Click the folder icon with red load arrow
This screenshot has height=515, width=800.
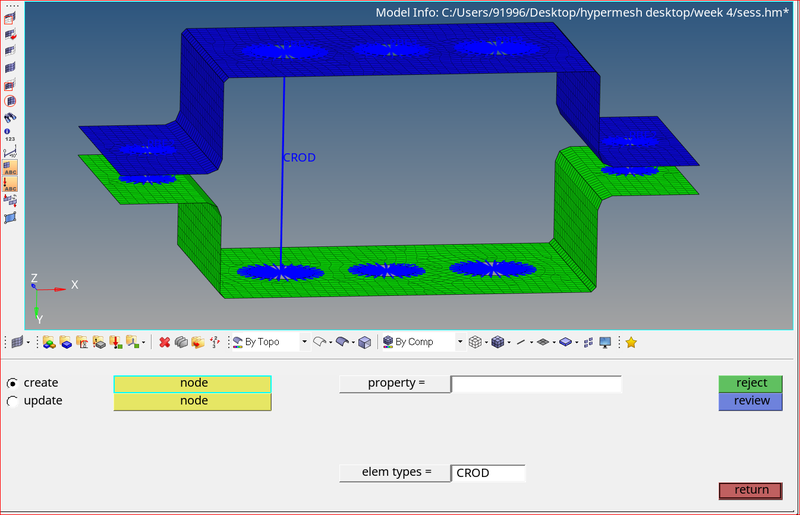(x=116, y=342)
